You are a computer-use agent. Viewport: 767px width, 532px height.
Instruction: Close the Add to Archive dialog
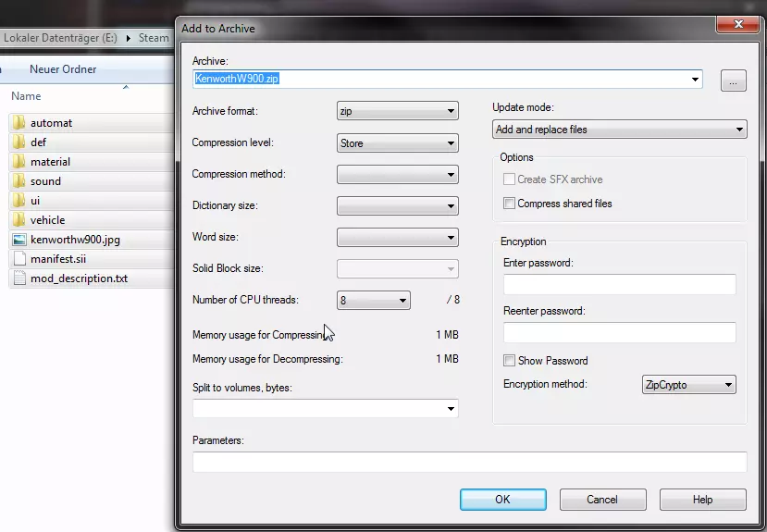click(738, 24)
